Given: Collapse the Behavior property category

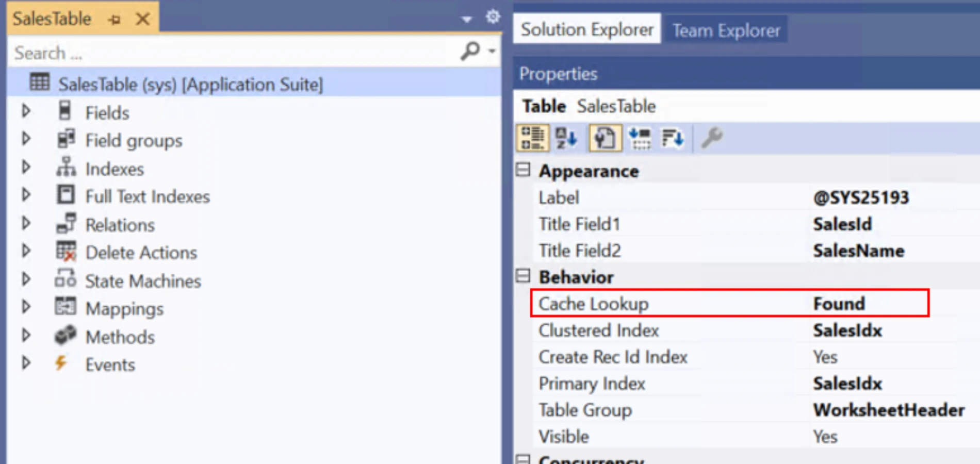Looking at the screenshot, I should [x=523, y=276].
